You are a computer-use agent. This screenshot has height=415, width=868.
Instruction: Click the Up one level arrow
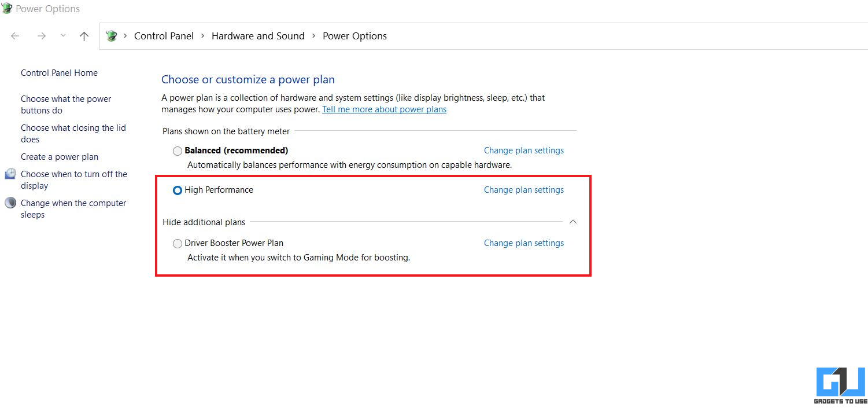(x=84, y=36)
